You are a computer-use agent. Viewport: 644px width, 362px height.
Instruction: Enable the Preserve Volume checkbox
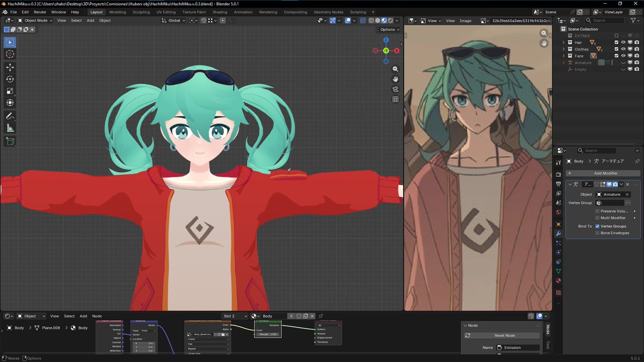click(597, 211)
